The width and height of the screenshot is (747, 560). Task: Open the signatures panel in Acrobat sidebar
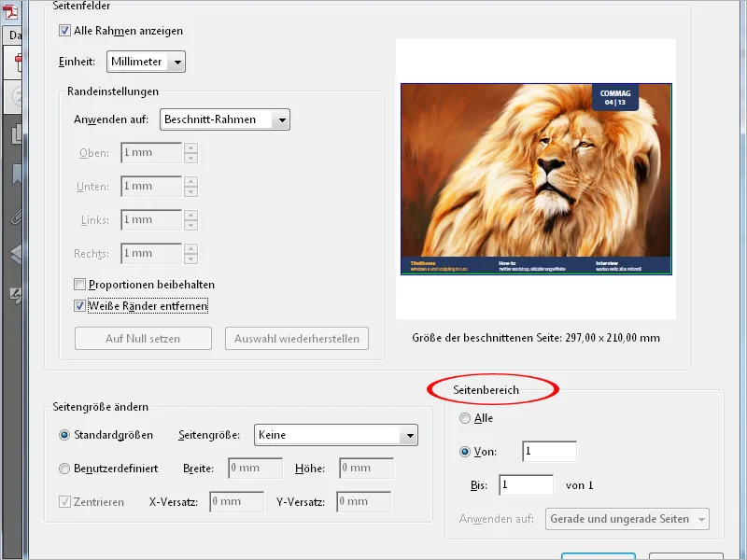[x=16, y=295]
